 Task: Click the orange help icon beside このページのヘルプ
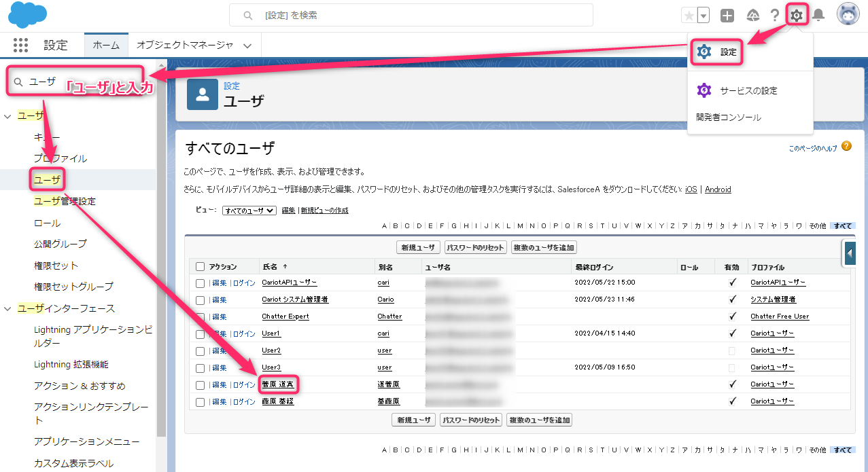(846, 146)
